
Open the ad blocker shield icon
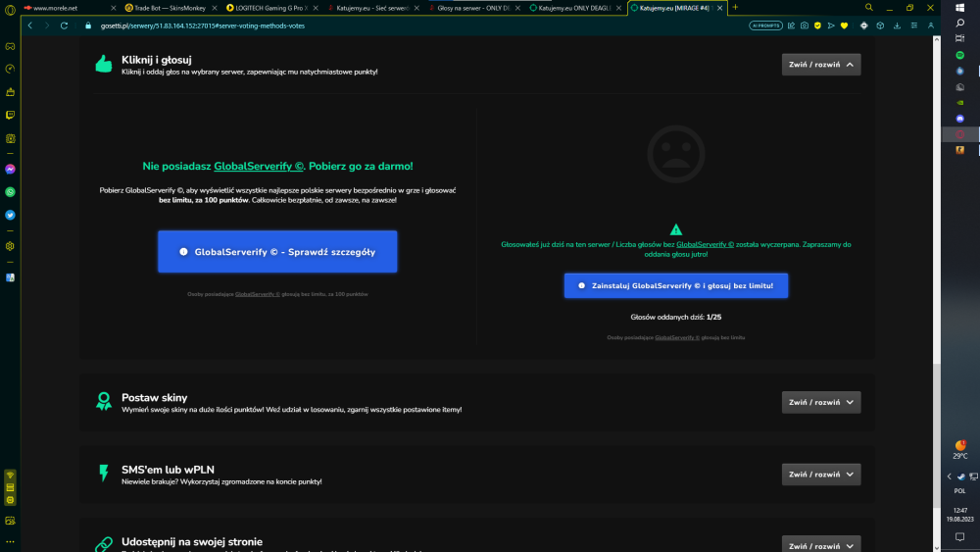(817, 25)
